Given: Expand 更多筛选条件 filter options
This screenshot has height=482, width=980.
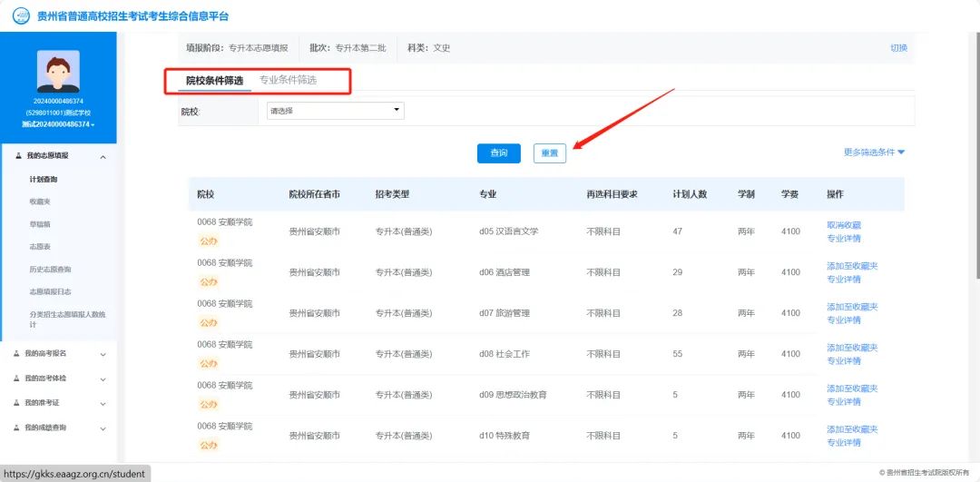Looking at the screenshot, I should [875, 152].
